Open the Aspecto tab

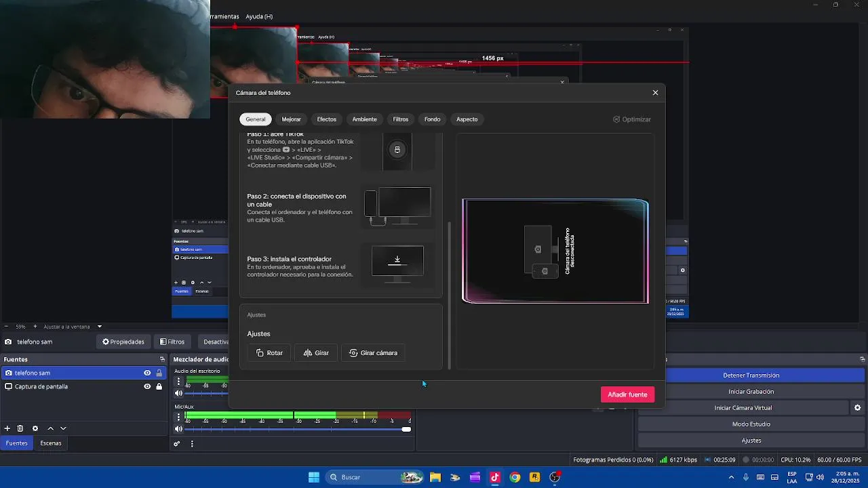pos(467,119)
